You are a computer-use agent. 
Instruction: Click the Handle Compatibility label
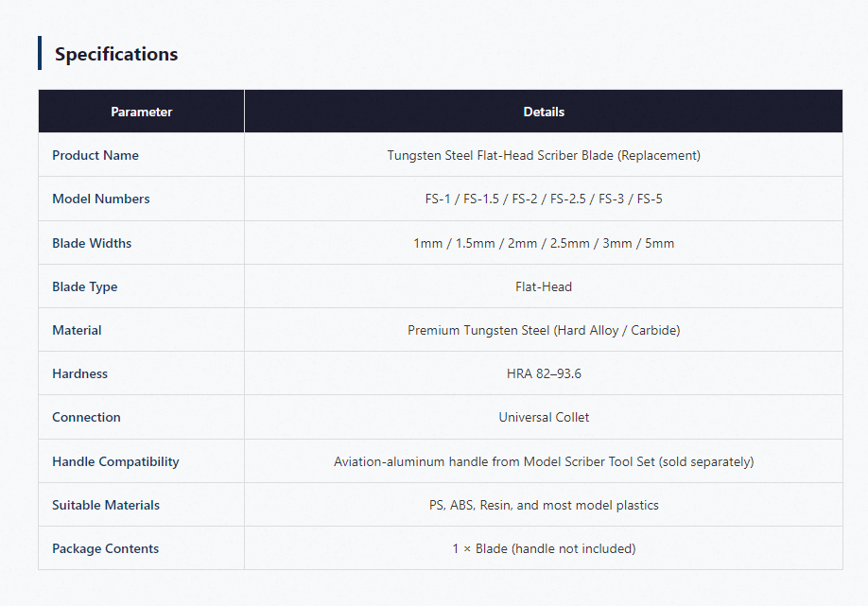pos(115,461)
